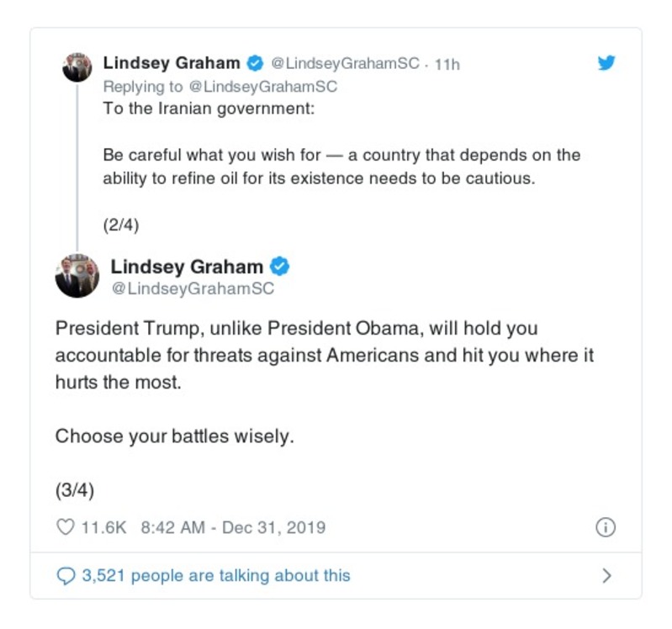Image resolution: width=672 pixels, height=629 pixels.
Task: Open the tweet info icon
Action: (605, 528)
